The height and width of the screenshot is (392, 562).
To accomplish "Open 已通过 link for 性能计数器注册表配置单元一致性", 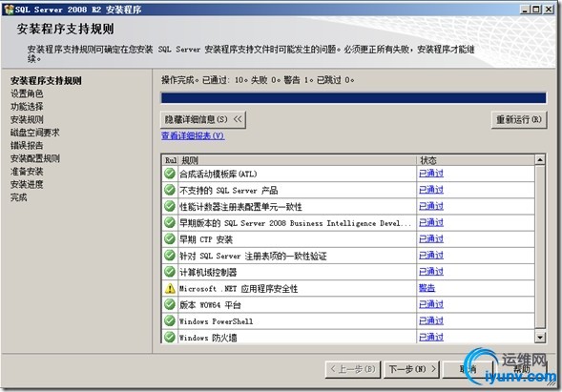I will (x=431, y=206).
